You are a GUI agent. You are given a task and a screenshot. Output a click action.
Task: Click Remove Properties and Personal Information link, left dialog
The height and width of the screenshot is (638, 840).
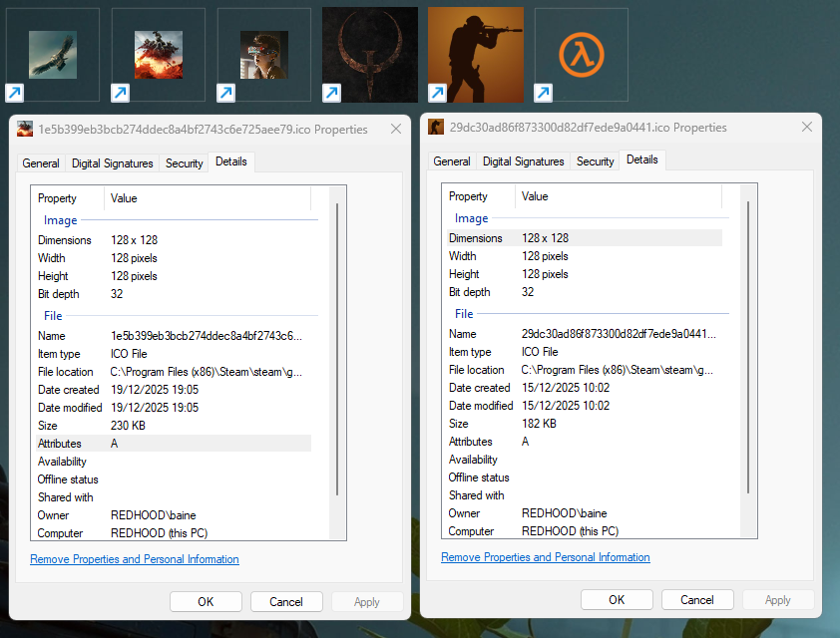pos(134,559)
